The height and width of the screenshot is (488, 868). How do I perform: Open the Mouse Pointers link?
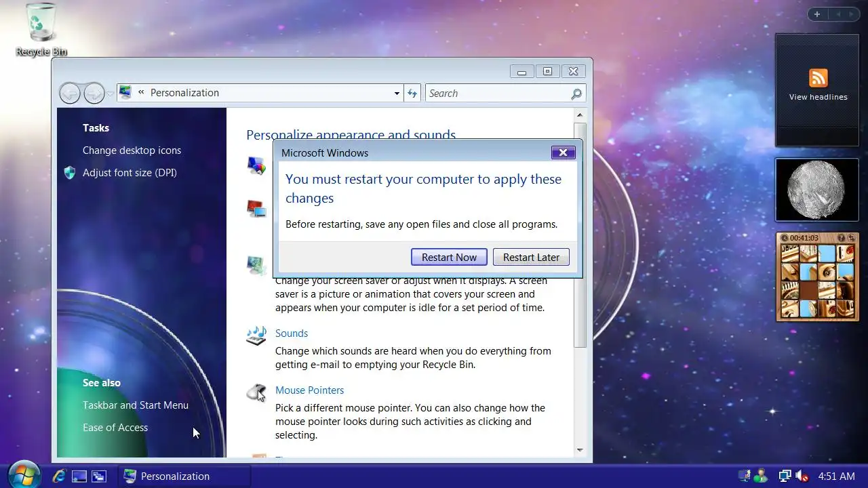click(309, 390)
